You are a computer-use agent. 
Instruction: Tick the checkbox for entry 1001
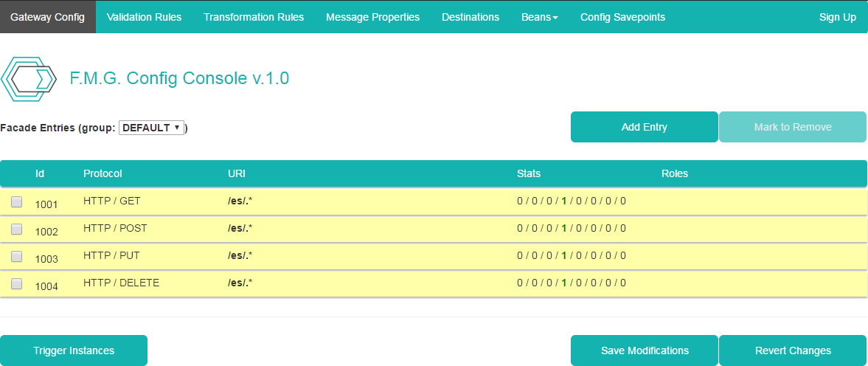16,201
